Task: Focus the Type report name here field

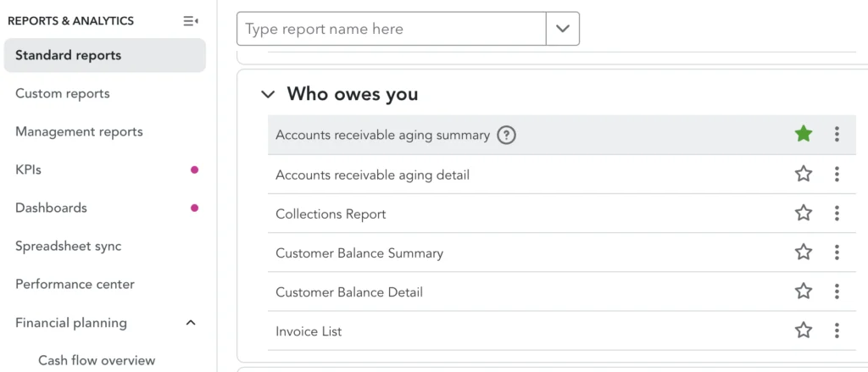Action: pyautogui.click(x=392, y=29)
